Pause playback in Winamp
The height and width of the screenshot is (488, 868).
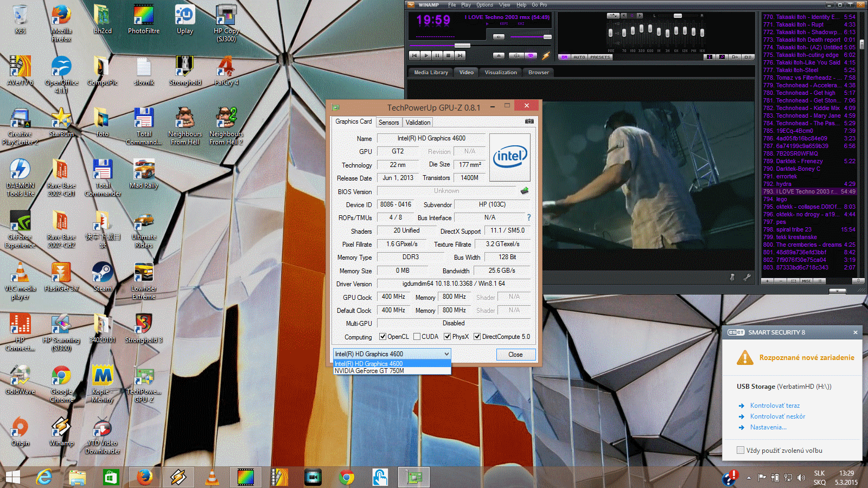tap(437, 55)
